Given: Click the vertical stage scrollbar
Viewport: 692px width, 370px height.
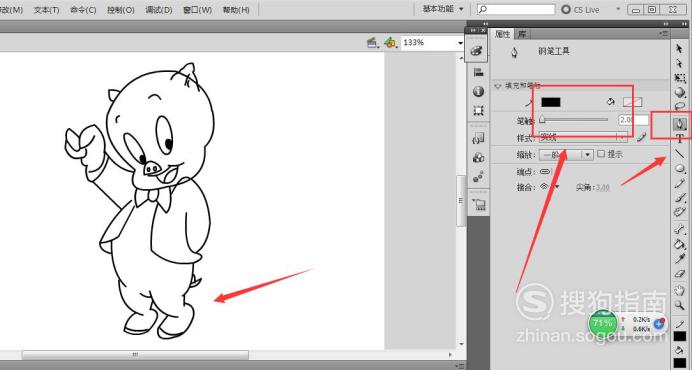Looking at the screenshot, I should tap(461, 200).
